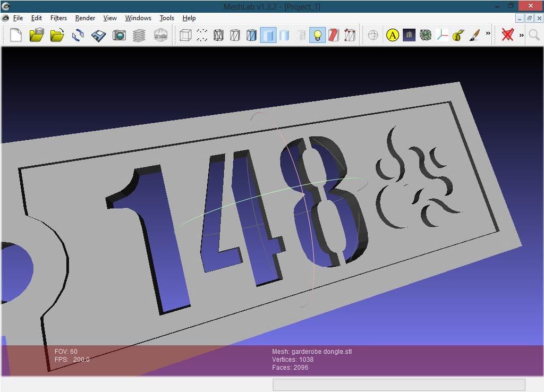Click the 'Faces: 2096' text
544x392 pixels.
(x=290, y=368)
